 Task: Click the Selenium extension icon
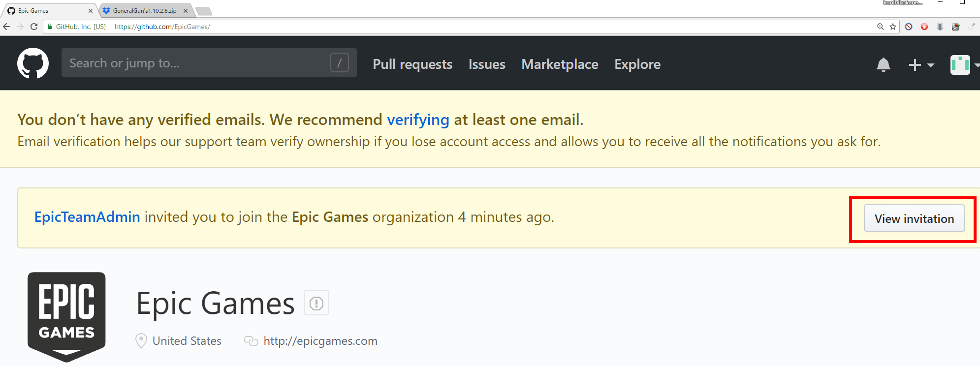pos(956,27)
